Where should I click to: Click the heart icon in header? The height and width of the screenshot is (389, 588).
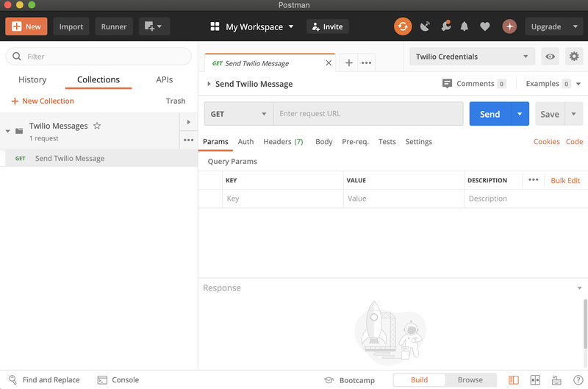[484, 26]
